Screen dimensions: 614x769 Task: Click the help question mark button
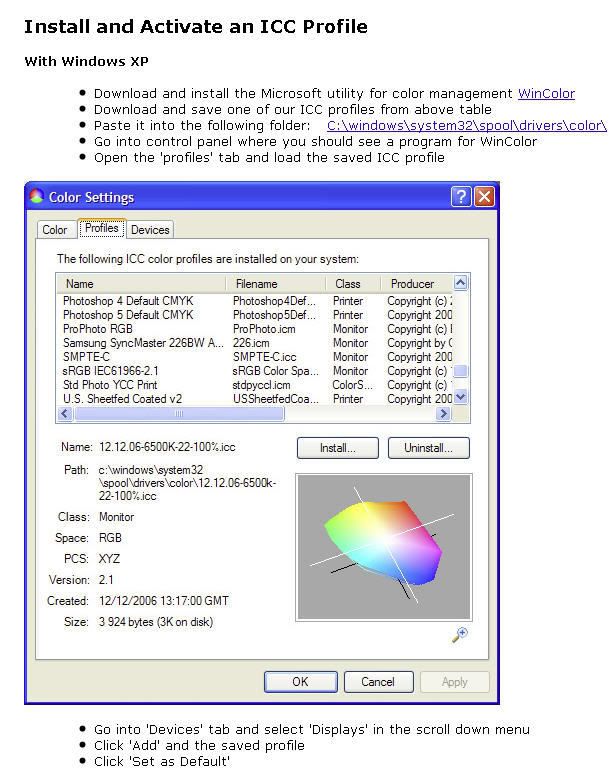click(x=460, y=197)
